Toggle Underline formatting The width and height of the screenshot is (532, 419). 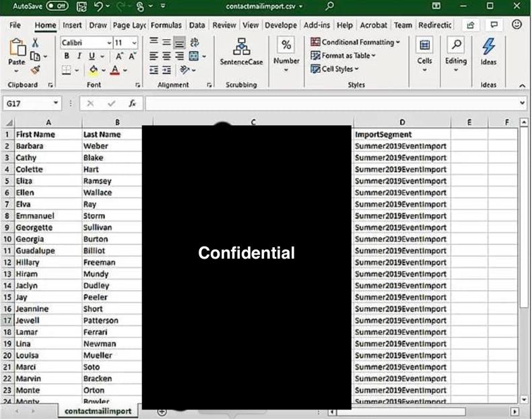point(92,56)
